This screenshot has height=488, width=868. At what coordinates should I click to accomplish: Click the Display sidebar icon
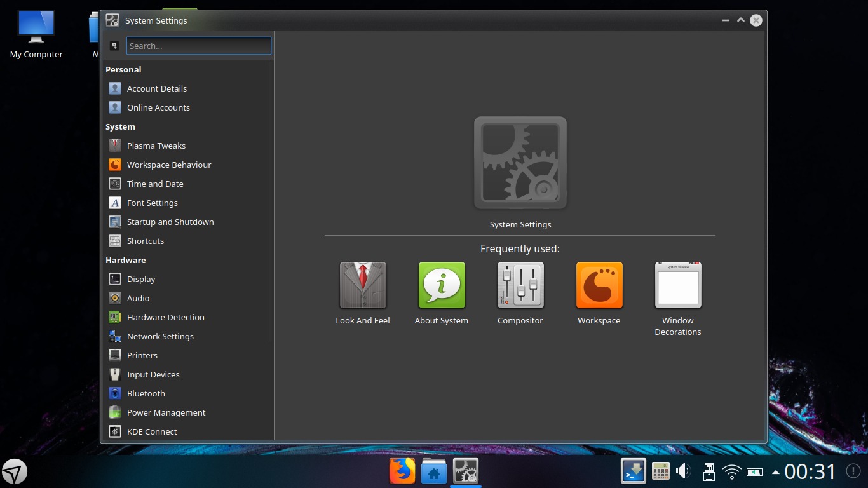[x=115, y=279]
